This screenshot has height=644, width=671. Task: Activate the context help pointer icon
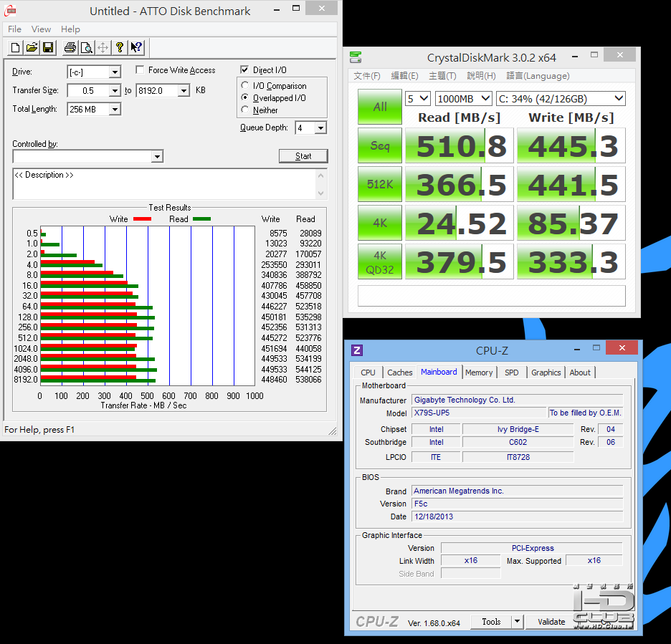[x=136, y=47]
